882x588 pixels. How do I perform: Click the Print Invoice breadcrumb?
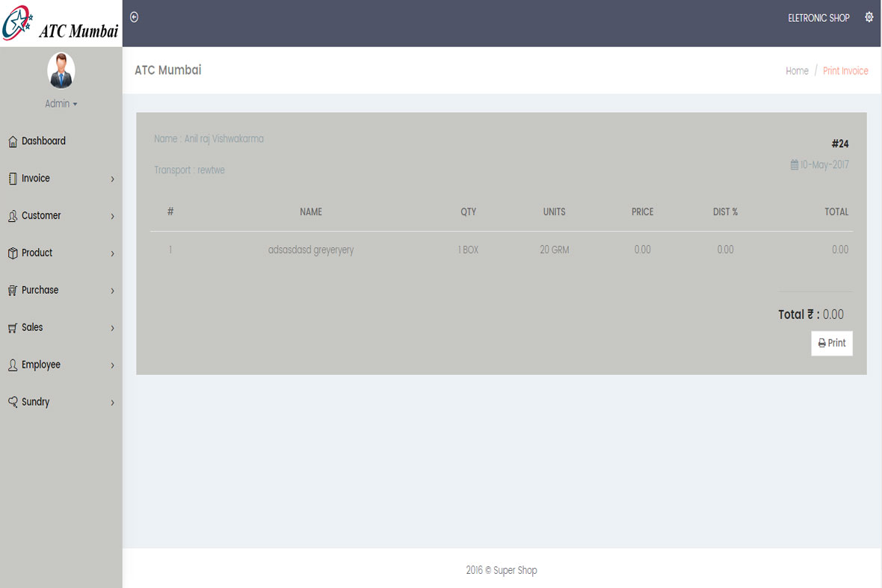tap(845, 71)
